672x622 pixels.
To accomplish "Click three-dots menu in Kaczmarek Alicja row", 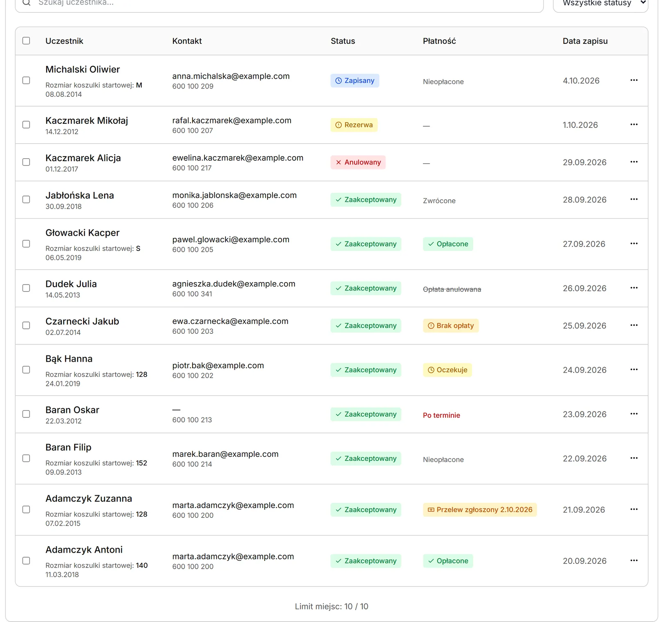I will tap(634, 162).
